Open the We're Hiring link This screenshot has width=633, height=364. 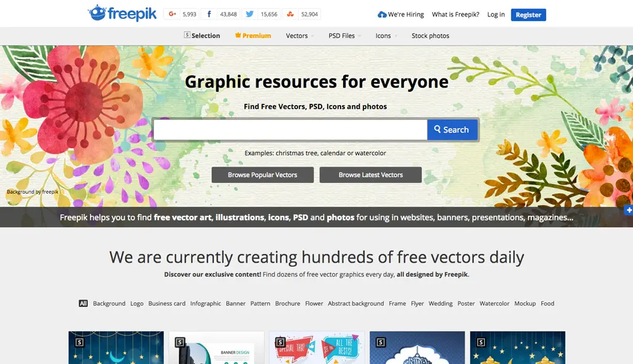point(401,15)
